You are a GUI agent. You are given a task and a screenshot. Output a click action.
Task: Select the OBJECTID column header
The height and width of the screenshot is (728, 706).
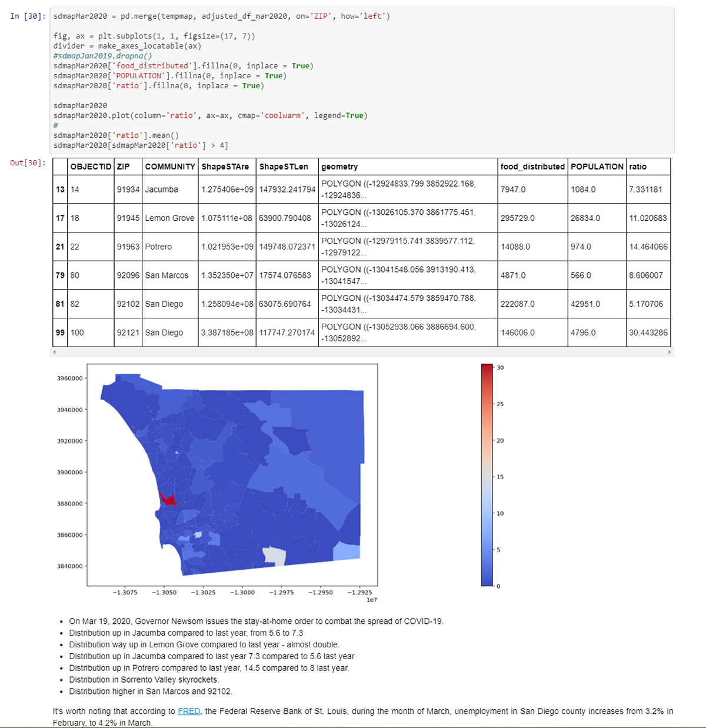tap(91, 167)
